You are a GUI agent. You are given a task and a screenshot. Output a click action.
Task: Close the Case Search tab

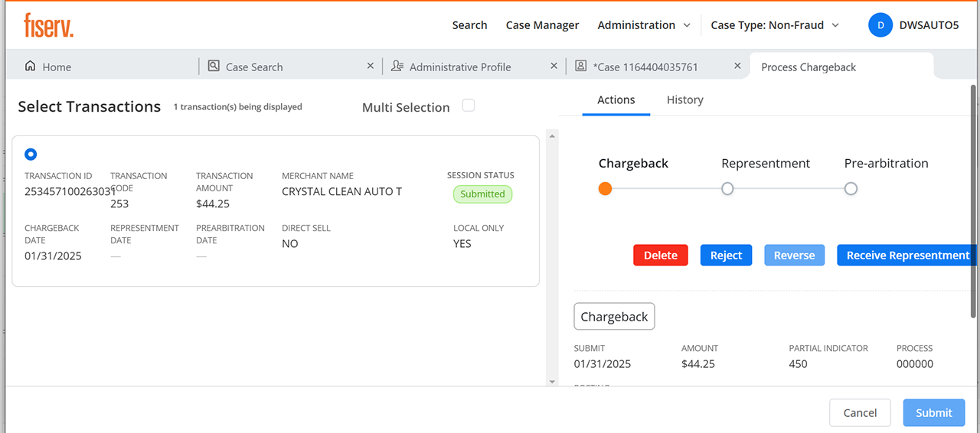[371, 66]
